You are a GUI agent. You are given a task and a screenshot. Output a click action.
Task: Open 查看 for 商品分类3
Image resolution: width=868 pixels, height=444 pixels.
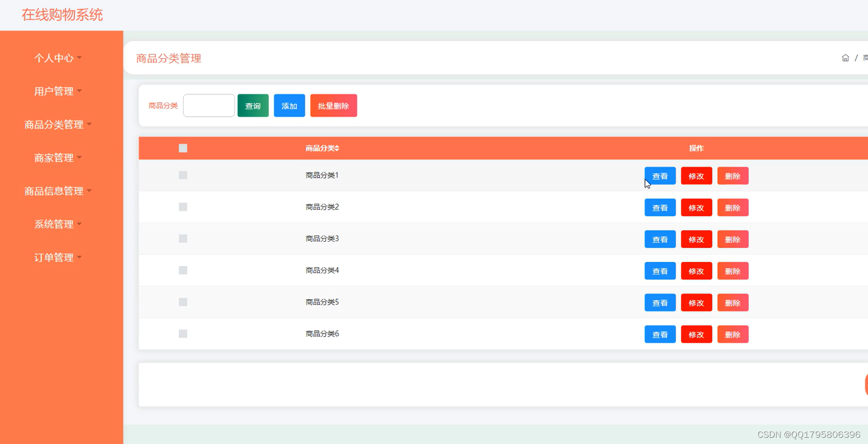pyautogui.click(x=660, y=239)
